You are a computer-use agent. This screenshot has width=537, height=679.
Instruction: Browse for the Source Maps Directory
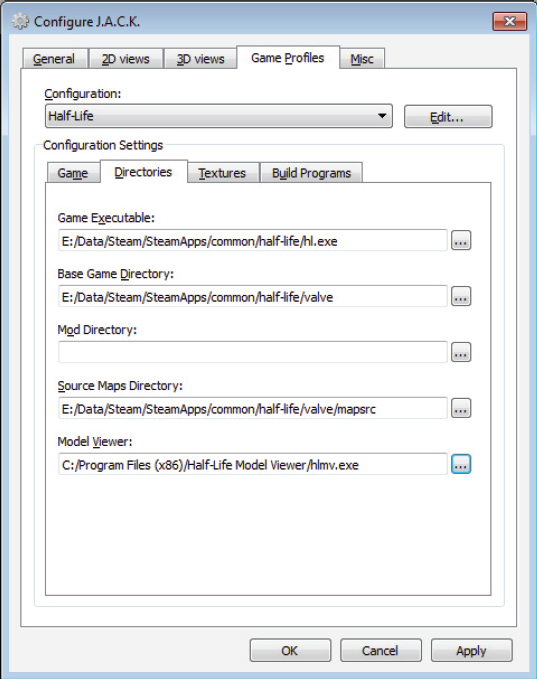pos(461,408)
